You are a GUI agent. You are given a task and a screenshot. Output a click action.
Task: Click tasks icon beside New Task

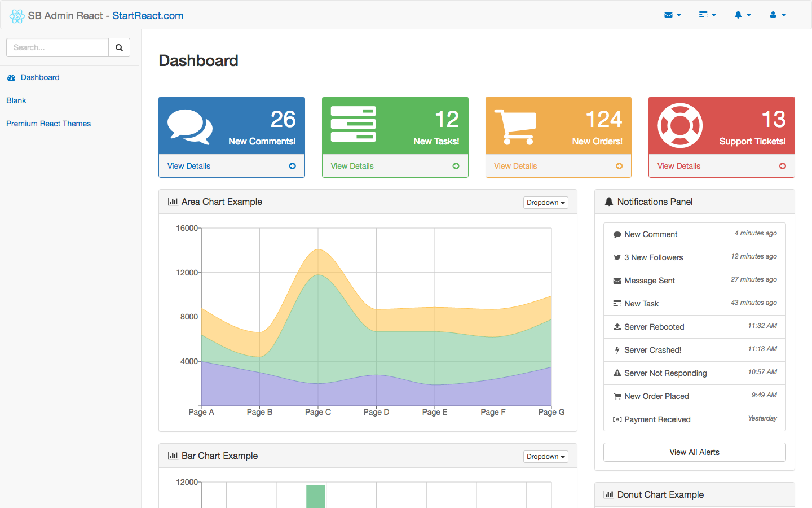pos(617,304)
